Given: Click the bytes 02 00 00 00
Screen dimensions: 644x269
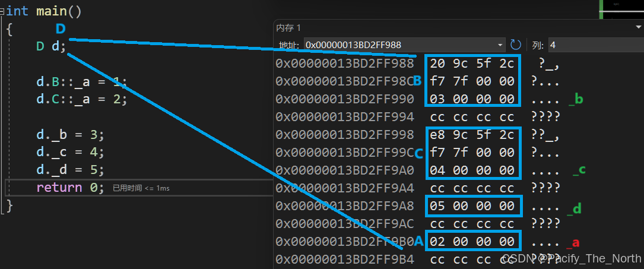Looking at the screenshot, I should point(472,242).
